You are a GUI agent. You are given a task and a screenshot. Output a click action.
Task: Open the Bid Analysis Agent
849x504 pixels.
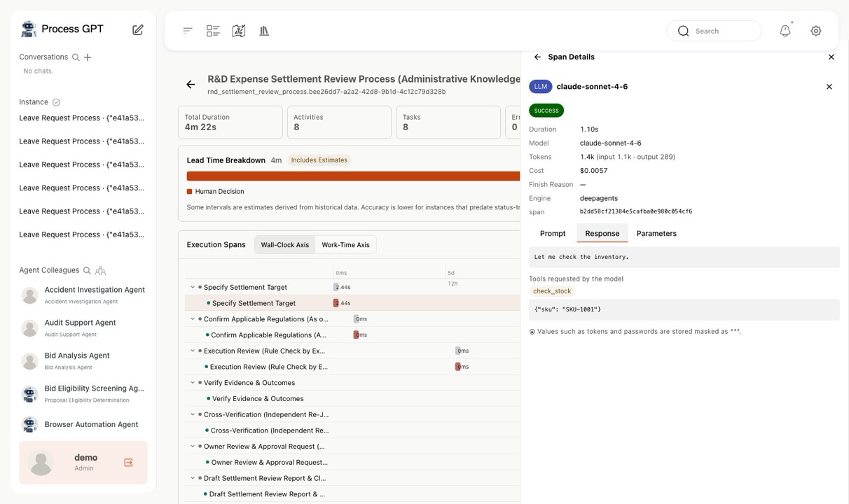[83, 360]
